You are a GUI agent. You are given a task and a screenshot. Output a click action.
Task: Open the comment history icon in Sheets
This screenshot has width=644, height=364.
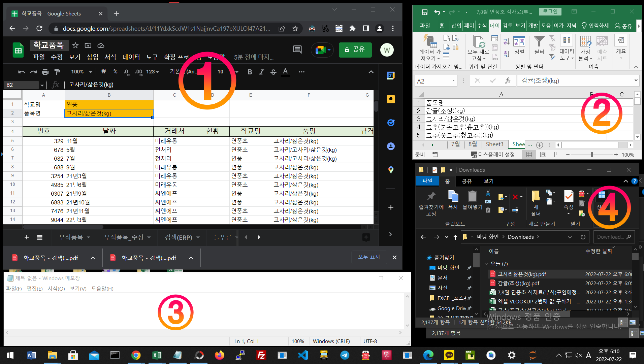pos(297,50)
